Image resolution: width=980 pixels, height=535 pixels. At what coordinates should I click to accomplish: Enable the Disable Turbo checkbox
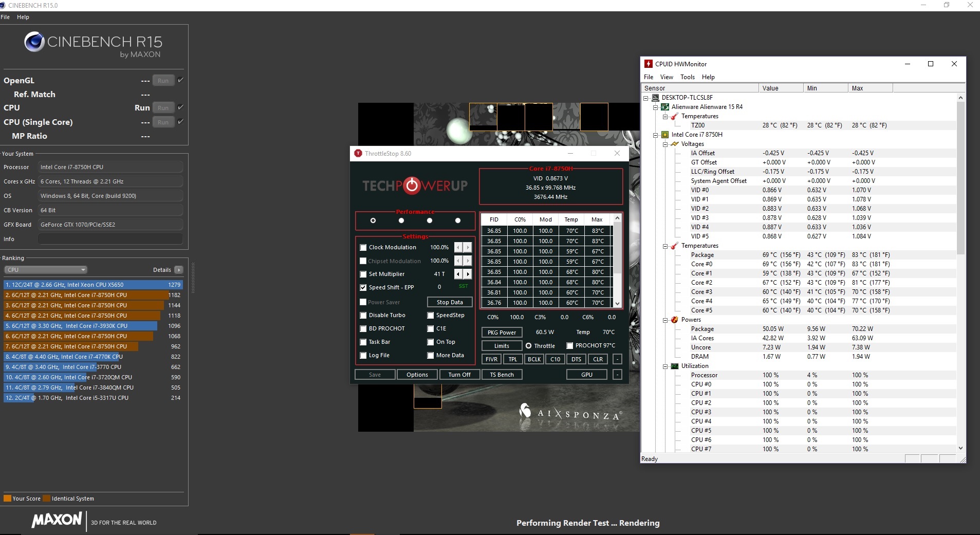pyautogui.click(x=363, y=315)
